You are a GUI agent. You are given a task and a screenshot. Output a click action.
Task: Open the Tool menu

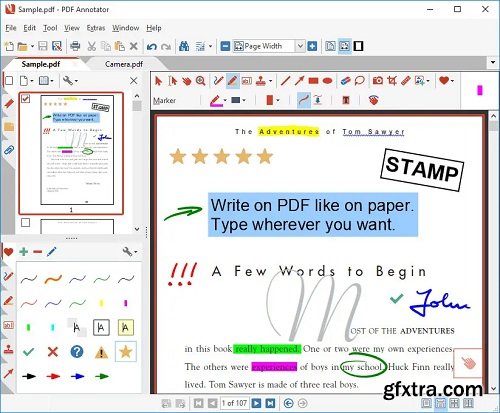50,28
